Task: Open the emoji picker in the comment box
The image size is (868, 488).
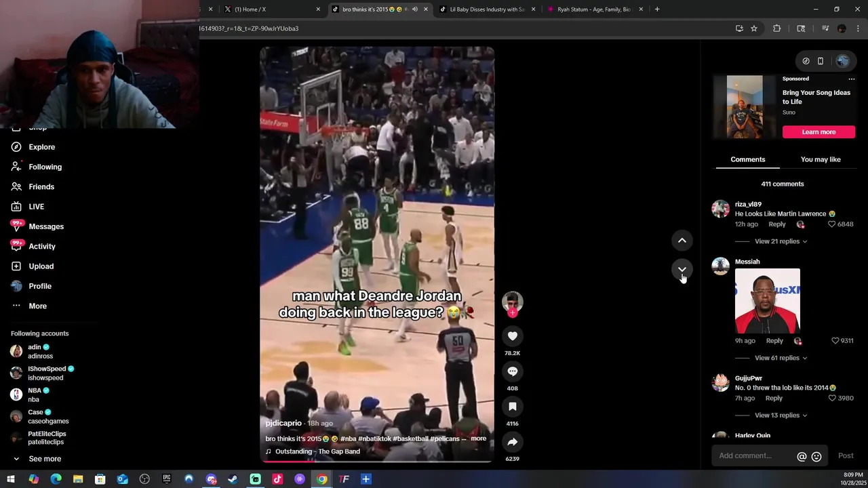Action: click(x=816, y=457)
